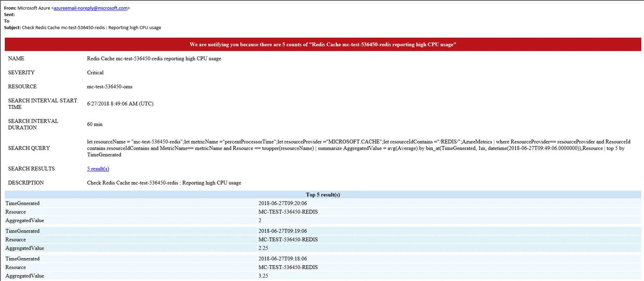Select the AggregatedValue 2 cell
Image resolution: width=644 pixels, height=281 pixels.
(x=260, y=221)
